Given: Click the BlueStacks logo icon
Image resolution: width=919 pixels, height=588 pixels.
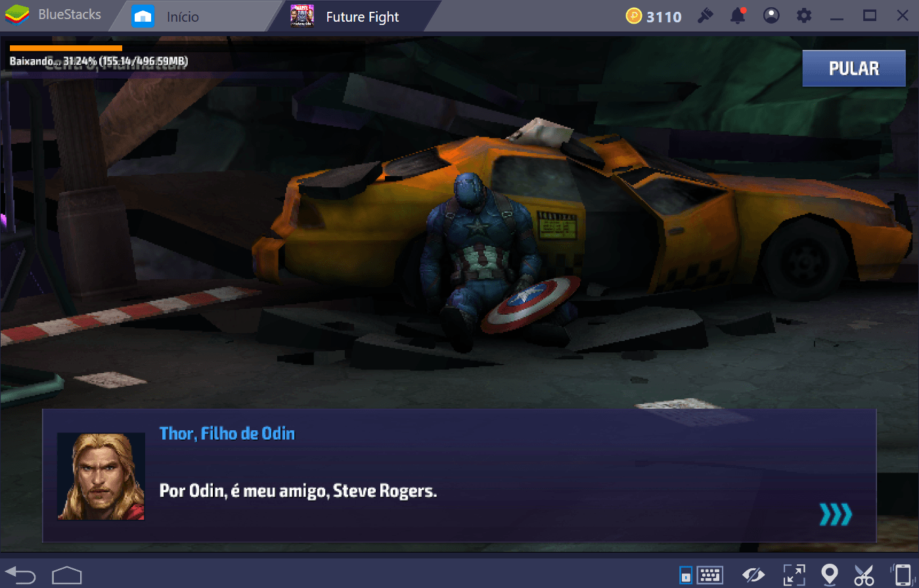Looking at the screenshot, I should tap(17, 16).
